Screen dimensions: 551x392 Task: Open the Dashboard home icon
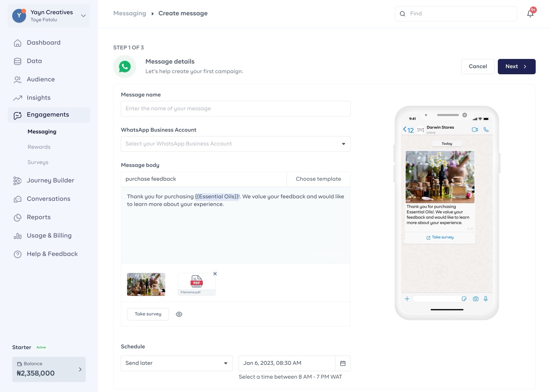click(x=18, y=43)
